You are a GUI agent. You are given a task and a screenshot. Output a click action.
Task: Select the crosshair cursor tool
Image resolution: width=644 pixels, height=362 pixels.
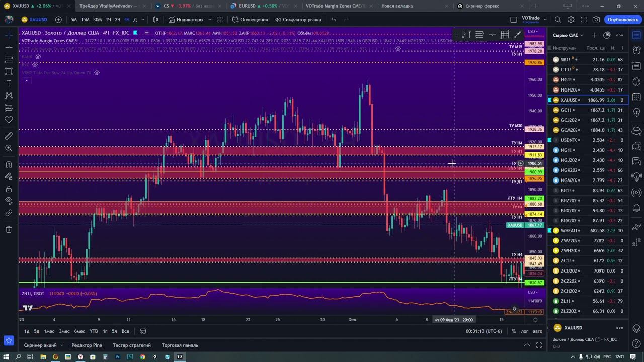9,35
